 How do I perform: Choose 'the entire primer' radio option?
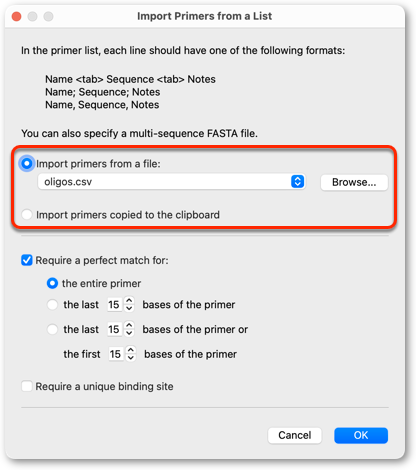tap(52, 283)
